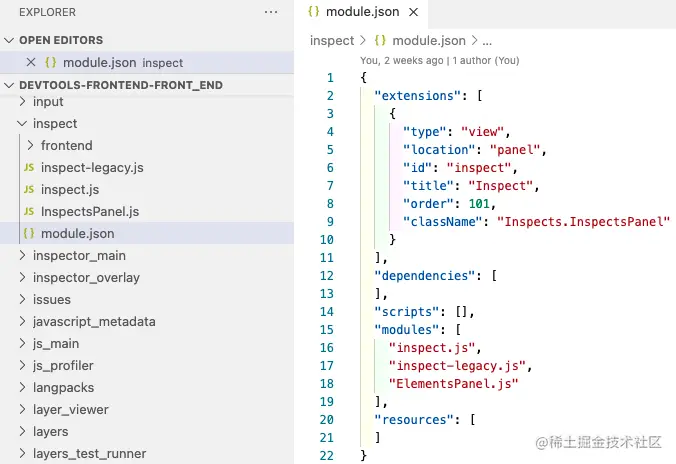Expand the js_main folder
Image resolution: width=676 pixels, height=464 pixels.
(22, 343)
